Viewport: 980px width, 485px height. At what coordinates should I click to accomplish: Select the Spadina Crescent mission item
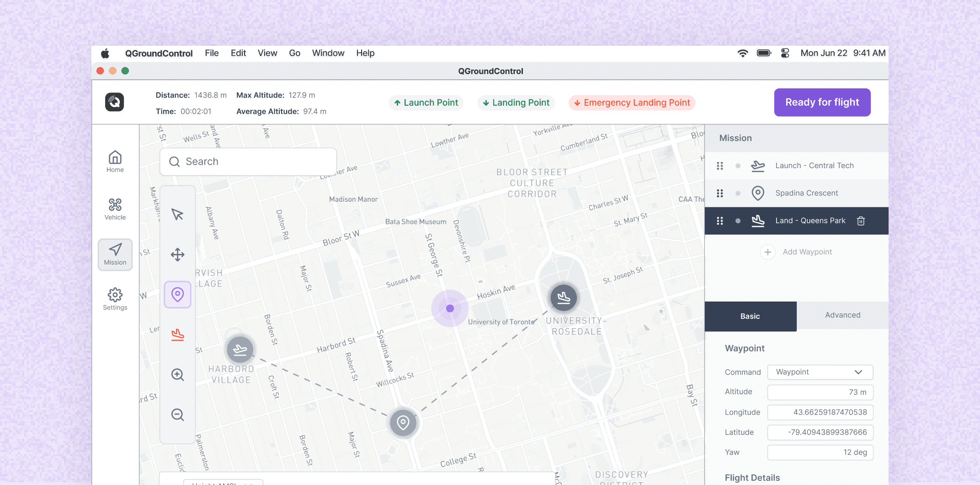coord(797,193)
